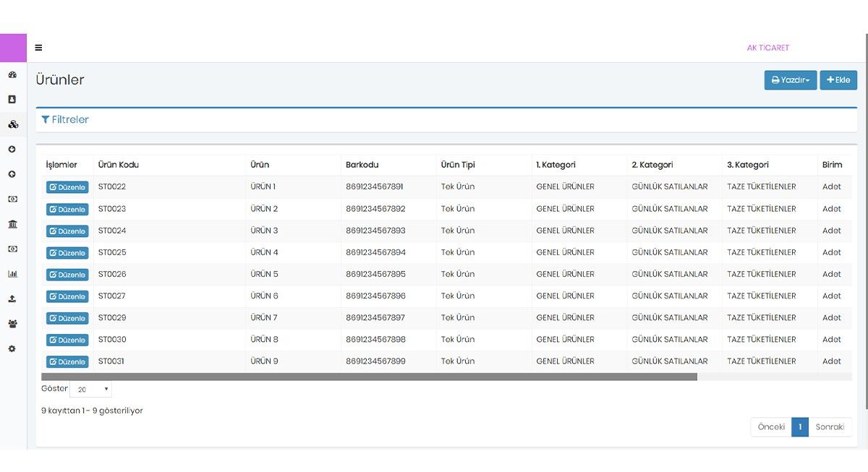Click Düzenle for product ST0031
The width and height of the screenshot is (868, 472).
67,361
